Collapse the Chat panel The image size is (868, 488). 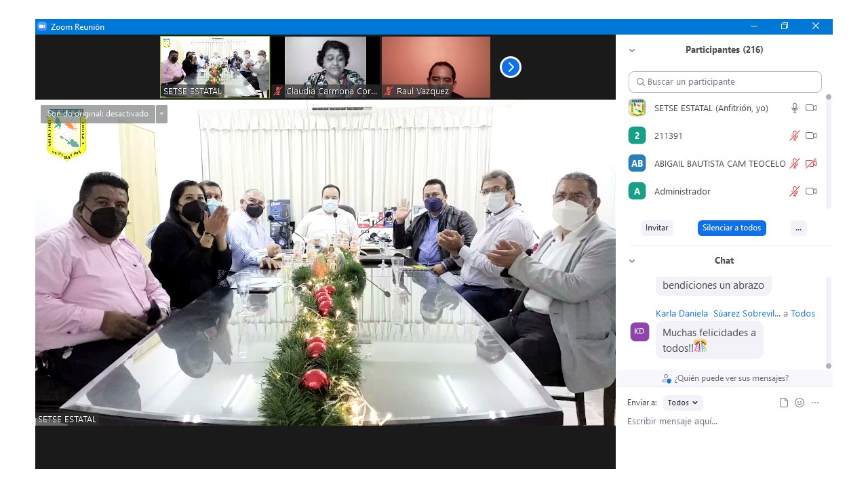coord(632,261)
